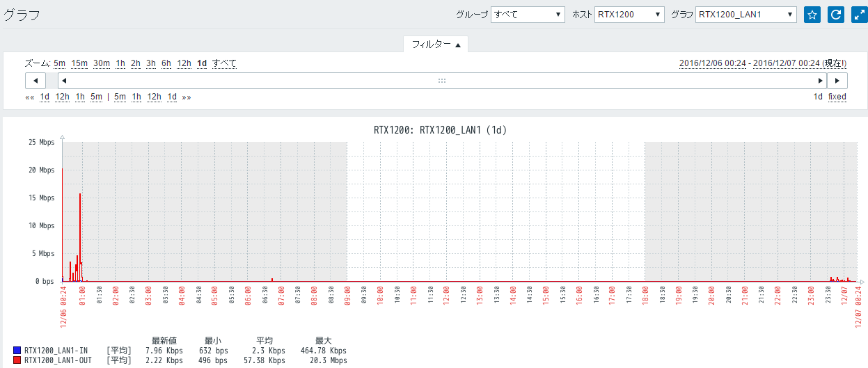Choose the すべて zoom option
Viewport: 868px width, 368px height.
coord(224,63)
